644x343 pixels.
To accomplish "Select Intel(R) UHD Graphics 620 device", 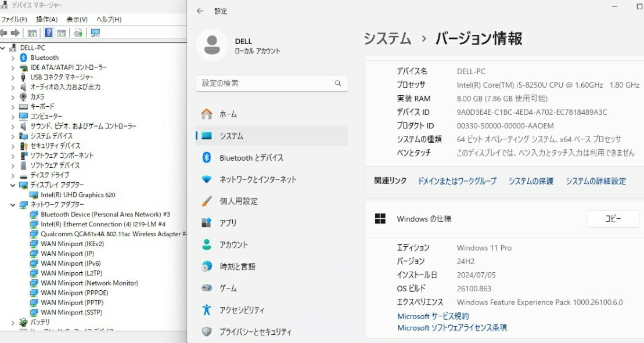I will tap(78, 195).
